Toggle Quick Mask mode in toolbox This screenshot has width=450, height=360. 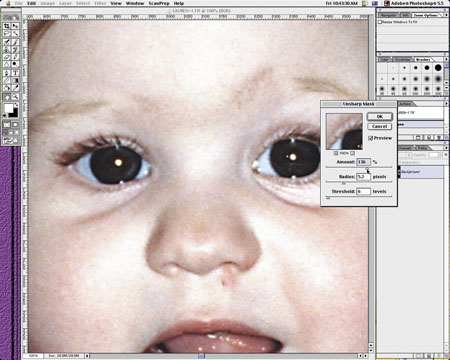tap(15, 125)
